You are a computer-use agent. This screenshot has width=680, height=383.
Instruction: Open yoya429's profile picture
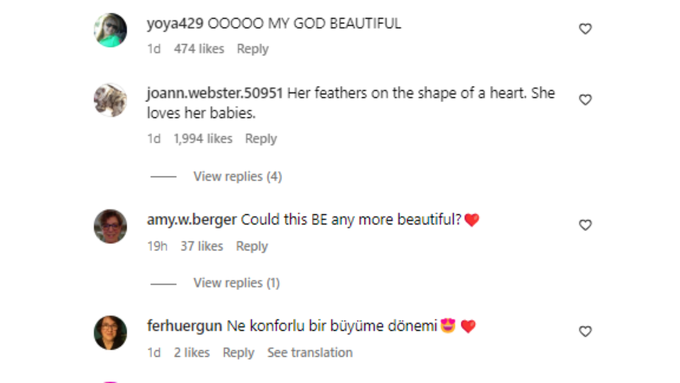(111, 30)
